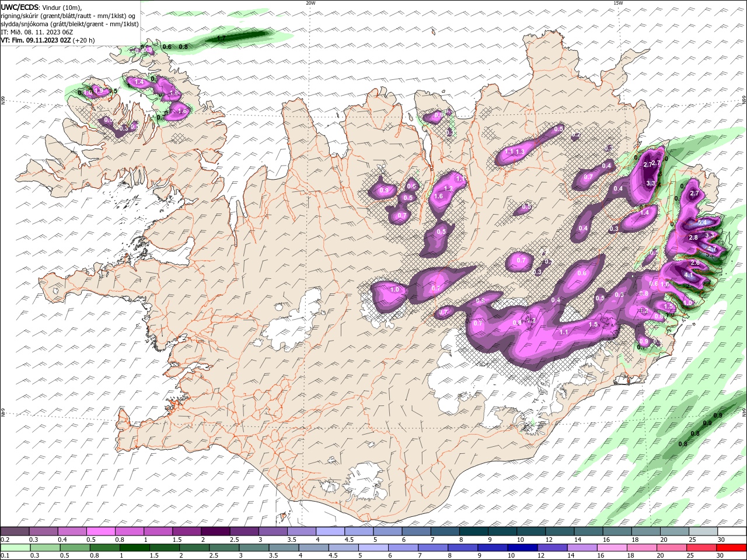Select lower rain scale swatch labeled 4
747x560 pixels.
[x=314, y=548]
